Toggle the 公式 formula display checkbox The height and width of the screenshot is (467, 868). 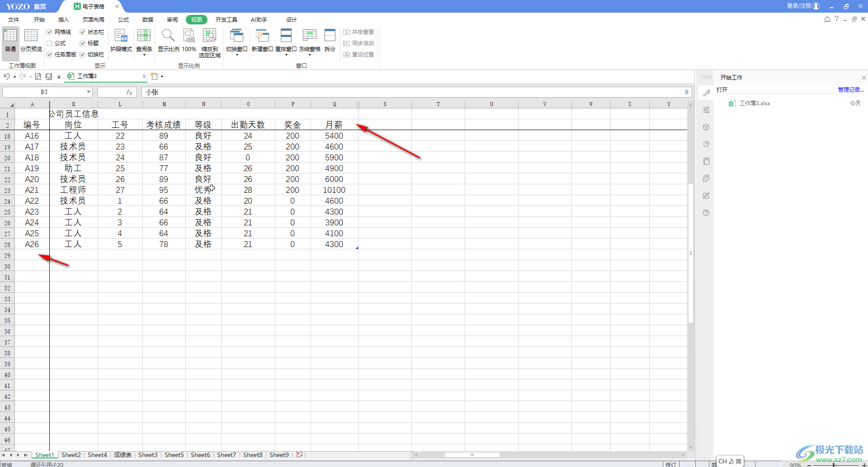(50, 43)
